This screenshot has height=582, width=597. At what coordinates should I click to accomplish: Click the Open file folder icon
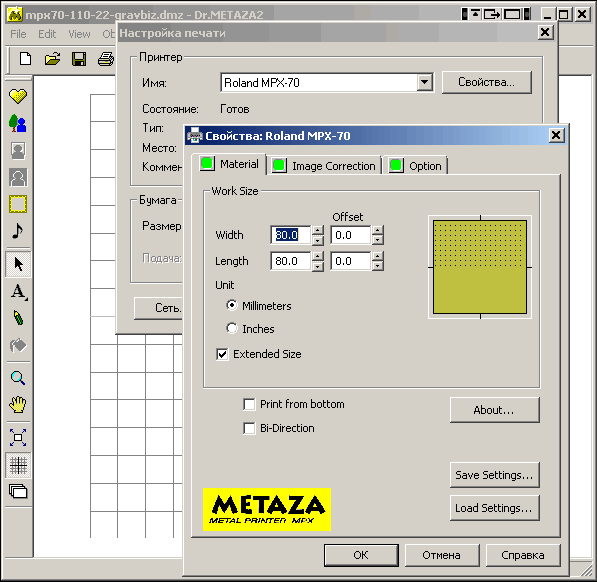(x=52, y=59)
